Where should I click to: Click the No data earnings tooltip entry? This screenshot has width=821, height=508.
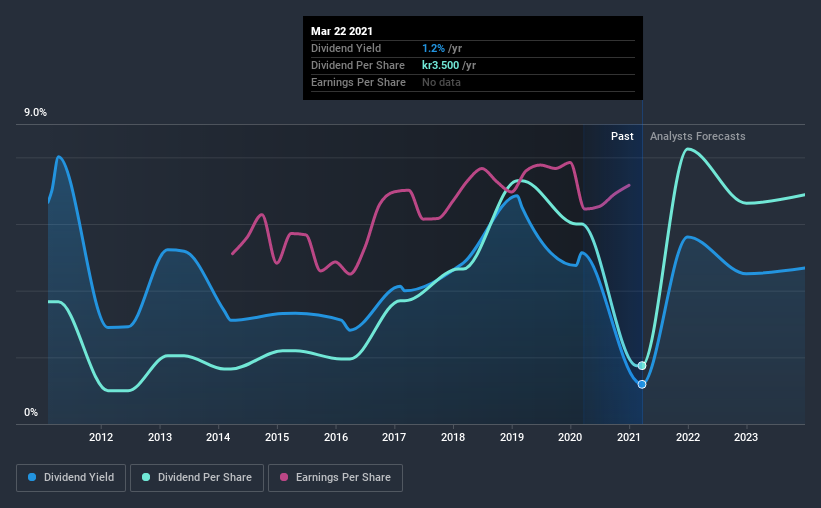[x=441, y=82]
